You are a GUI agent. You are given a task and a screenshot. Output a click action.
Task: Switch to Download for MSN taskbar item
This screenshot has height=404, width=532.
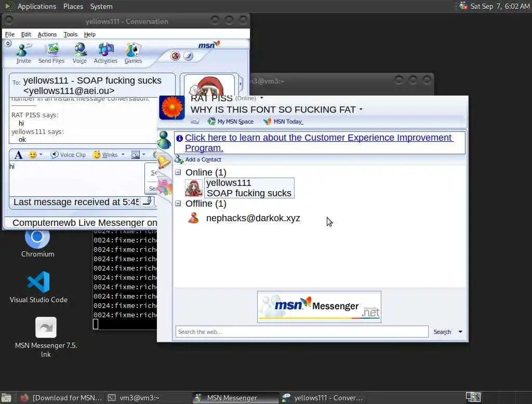pos(61,398)
